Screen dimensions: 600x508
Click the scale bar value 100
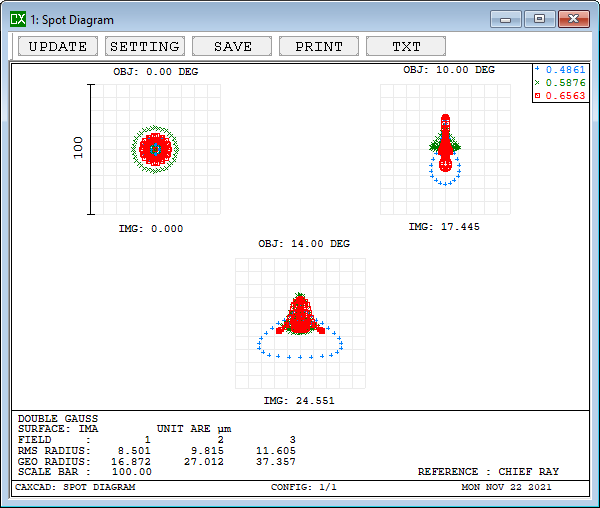[x=78, y=148]
